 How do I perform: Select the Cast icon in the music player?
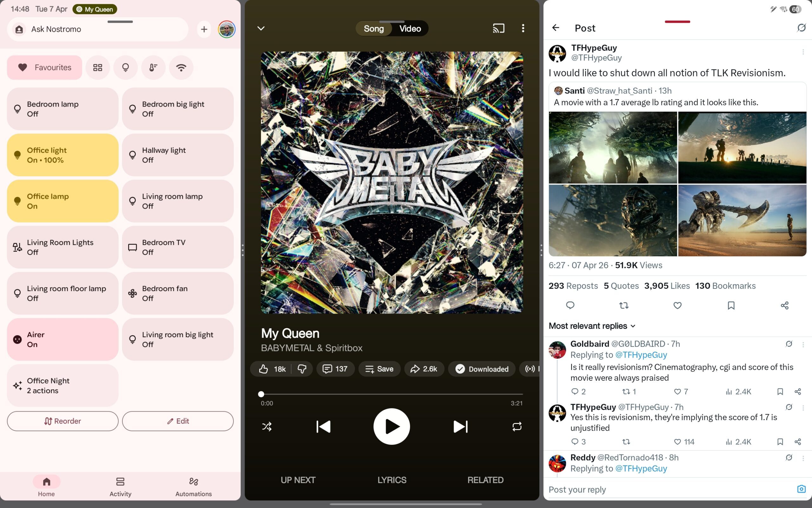498,28
